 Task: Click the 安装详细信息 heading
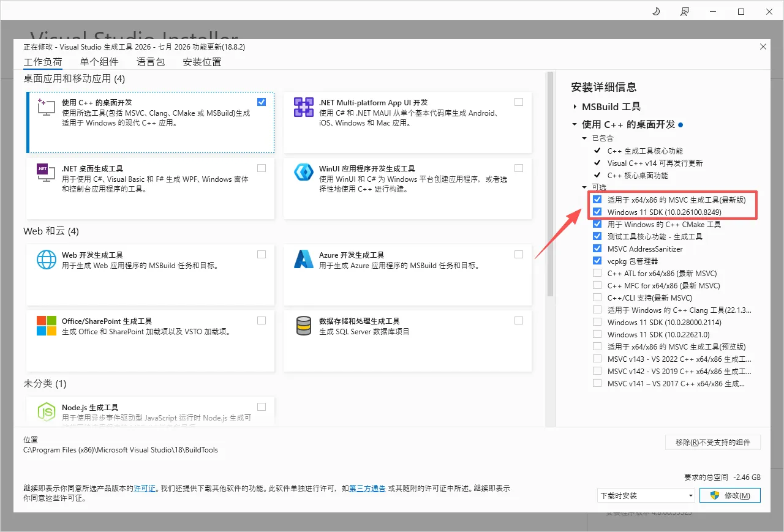pyautogui.click(x=603, y=88)
